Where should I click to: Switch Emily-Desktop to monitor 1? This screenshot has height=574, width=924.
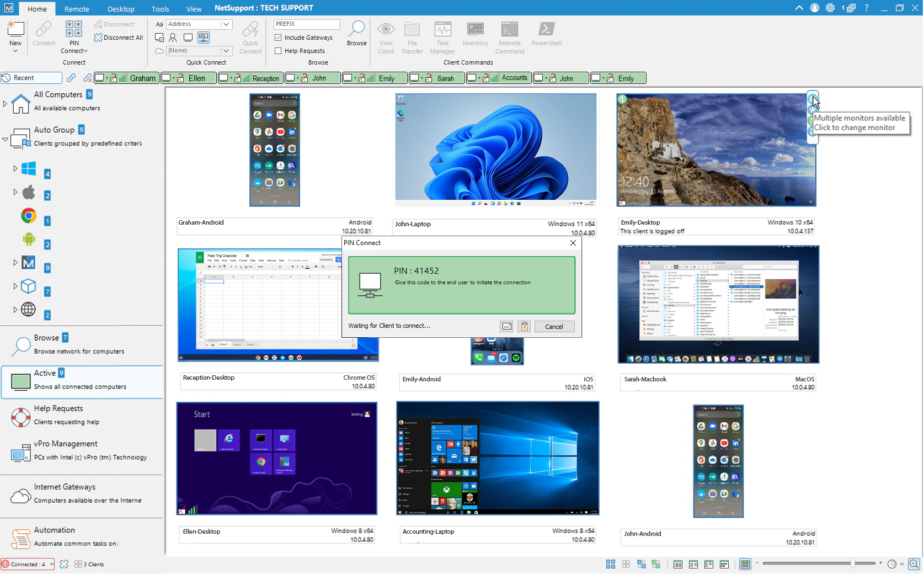[x=812, y=99]
